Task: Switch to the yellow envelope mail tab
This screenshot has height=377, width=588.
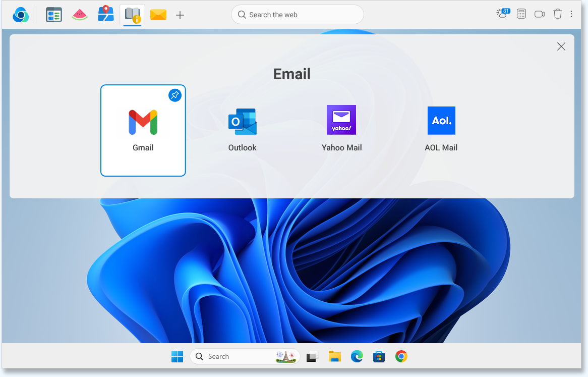Action: [158, 15]
